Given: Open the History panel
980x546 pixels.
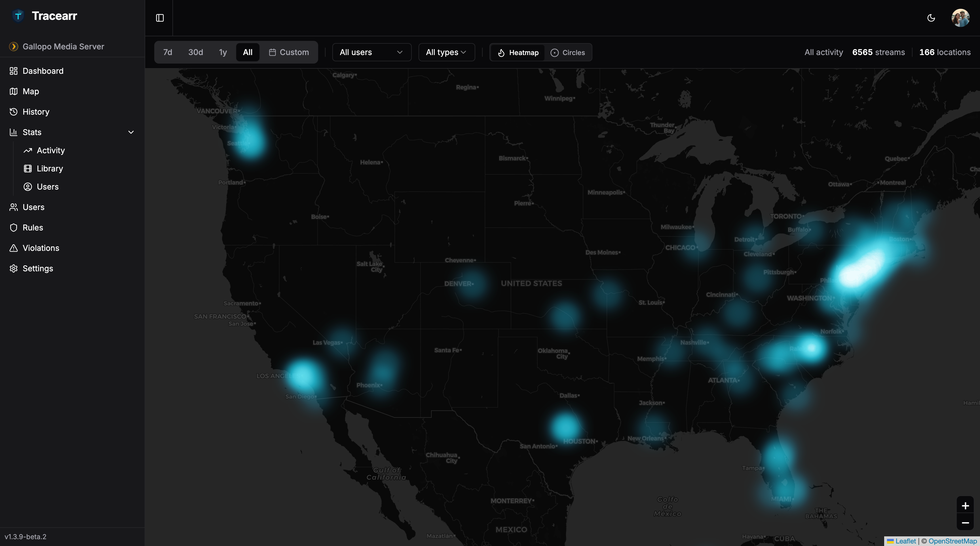Looking at the screenshot, I should pos(35,112).
